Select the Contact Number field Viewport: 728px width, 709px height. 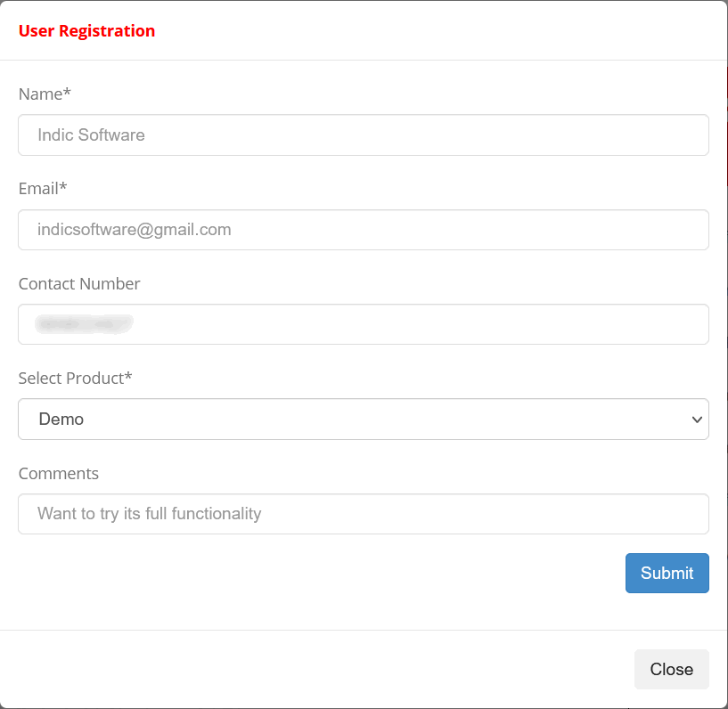click(x=363, y=324)
